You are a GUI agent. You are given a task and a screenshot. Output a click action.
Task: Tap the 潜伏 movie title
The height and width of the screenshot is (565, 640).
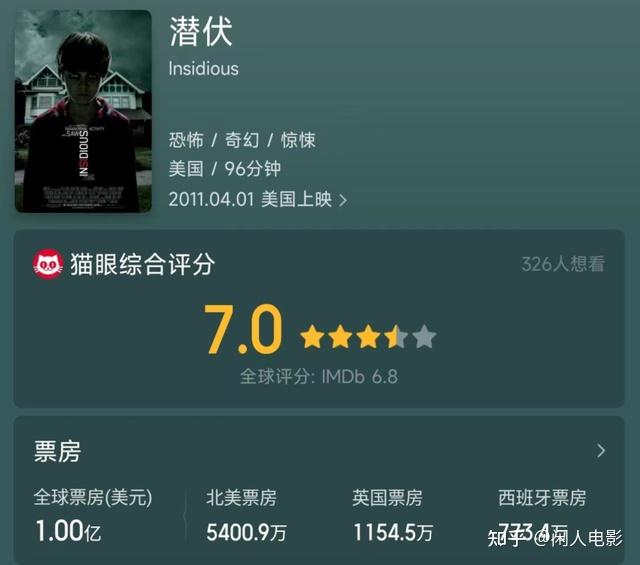201,31
